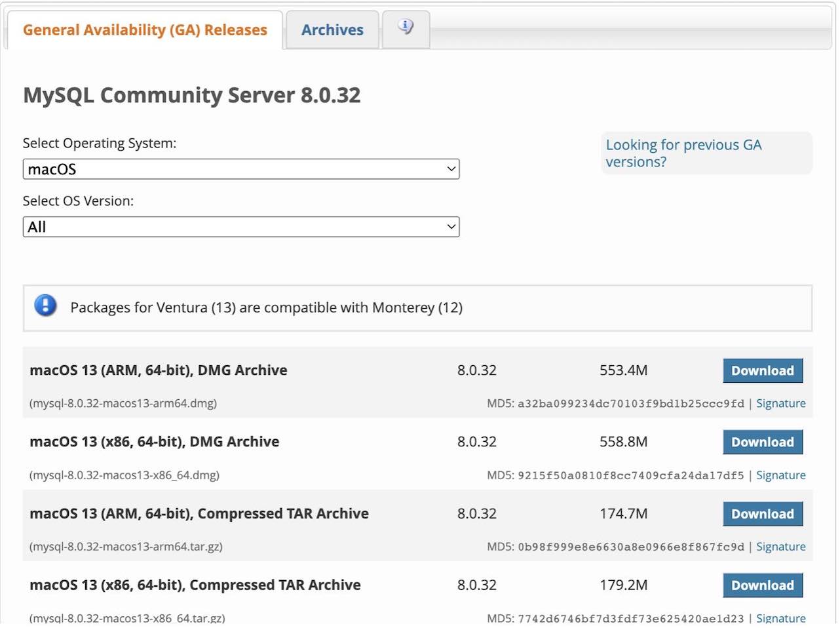The image size is (840, 628).
Task: Download x86 Compressed TAR Archive
Action: pos(763,585)
